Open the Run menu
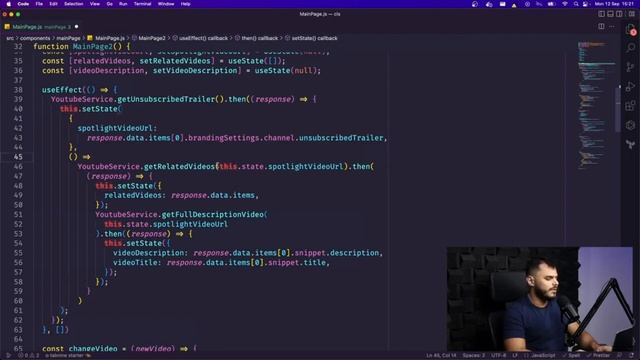The height and width of the screenshot is (360, 640). coord(123,4)
